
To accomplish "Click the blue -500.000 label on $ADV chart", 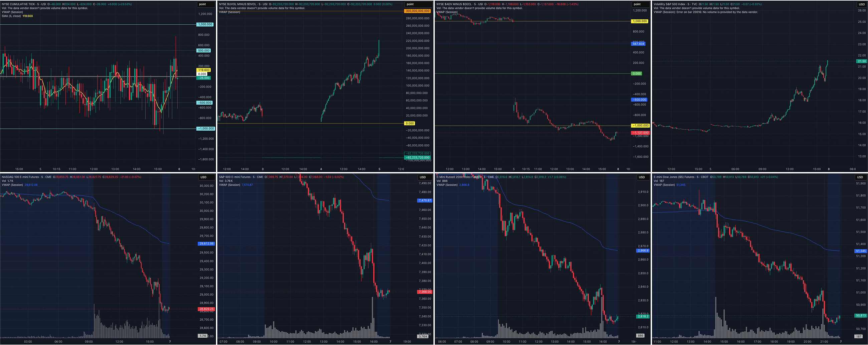I will pyautogui.click(x=639, y=100).
